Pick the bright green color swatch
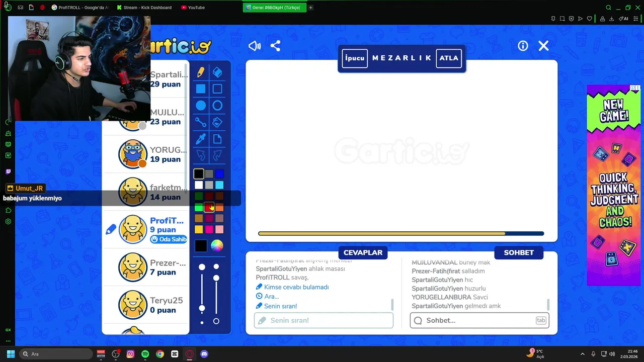The width and height of the screenshot is (644, 362). click(x=199, y=207)
